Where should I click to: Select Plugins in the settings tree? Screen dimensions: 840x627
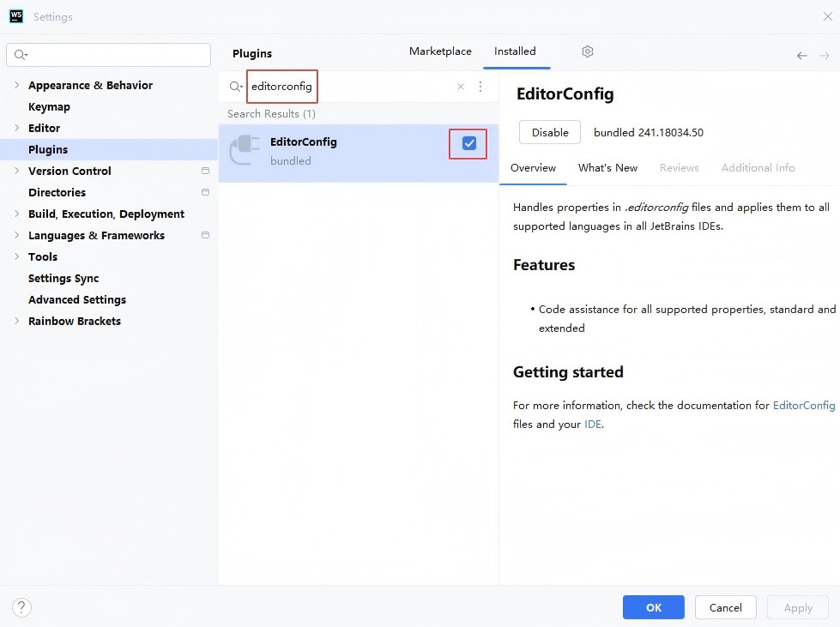[x=109, y=149]
